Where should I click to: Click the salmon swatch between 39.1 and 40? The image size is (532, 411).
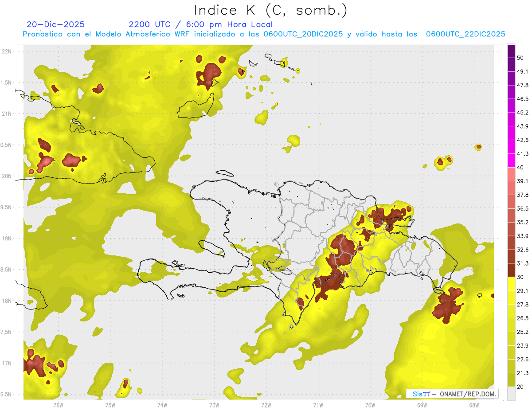click(512, 174)
